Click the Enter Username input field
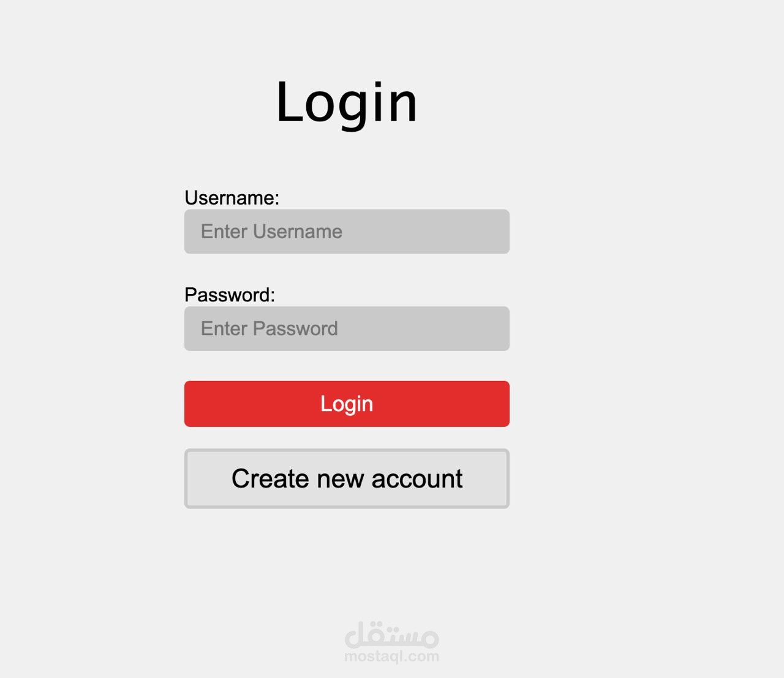Viewport: 784px width, 678px height. (x=347, y=232)
